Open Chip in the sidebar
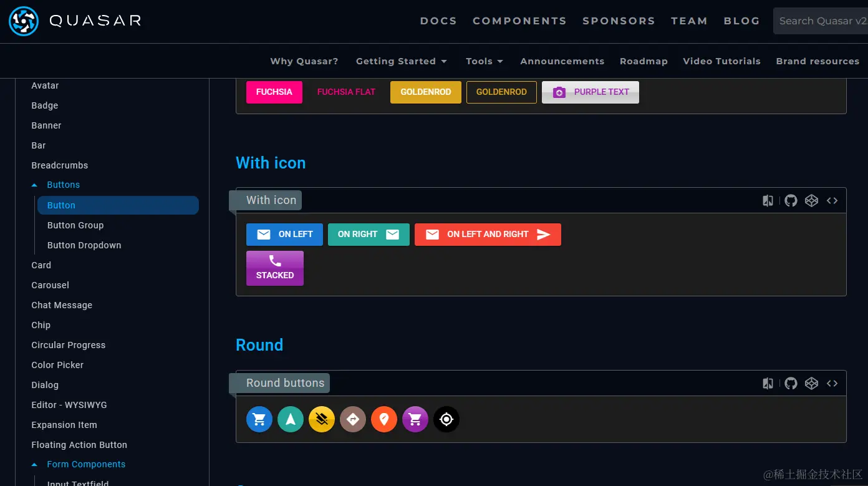 click(41, 325)
